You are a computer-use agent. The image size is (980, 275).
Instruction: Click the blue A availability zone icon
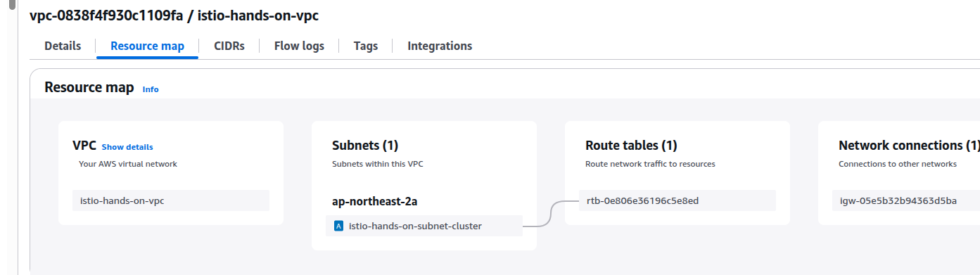coord(339,226)
